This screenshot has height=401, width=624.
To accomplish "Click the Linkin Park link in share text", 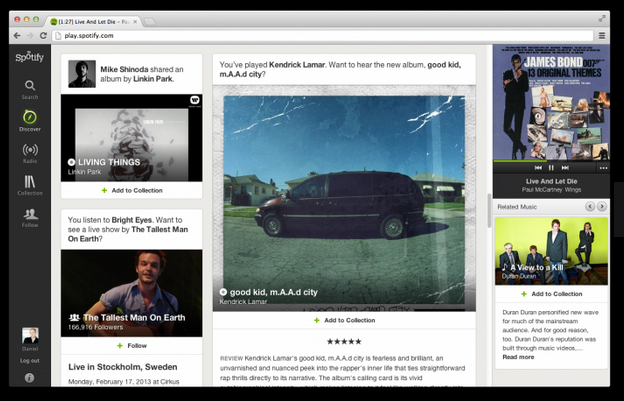I will click(x=153, y=79).
